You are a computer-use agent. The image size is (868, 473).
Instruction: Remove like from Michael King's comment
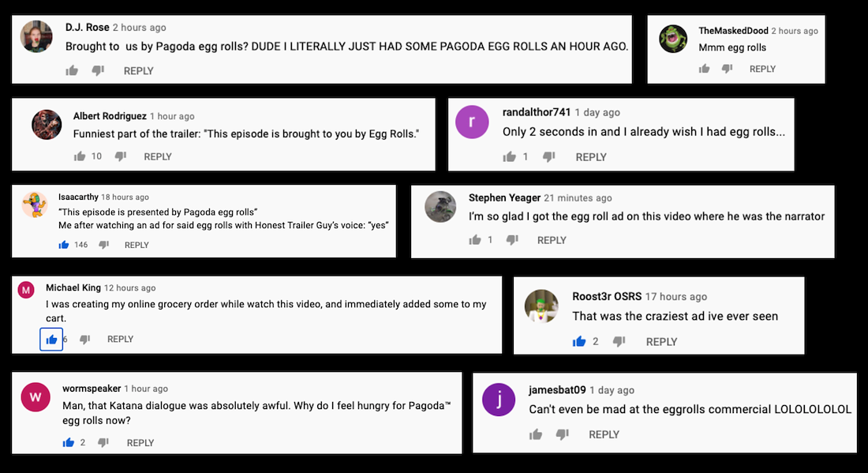pyautogui.click(x=51, y=340)
